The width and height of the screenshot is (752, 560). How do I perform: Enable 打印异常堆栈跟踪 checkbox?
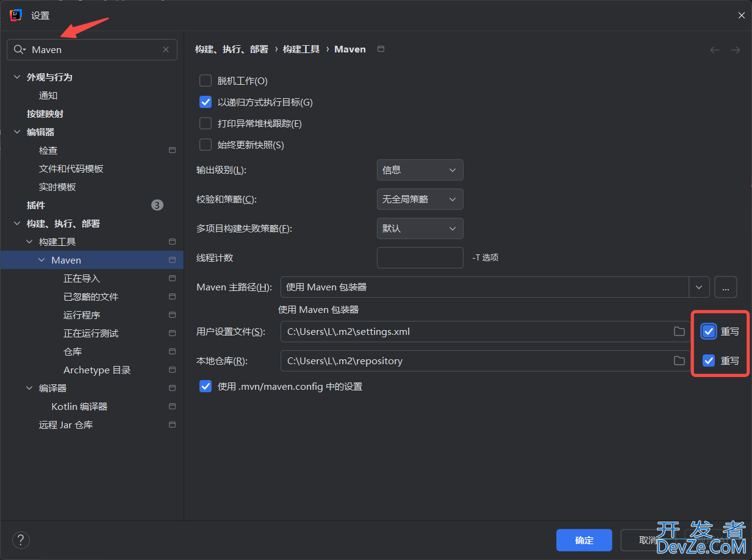[206, 123]
